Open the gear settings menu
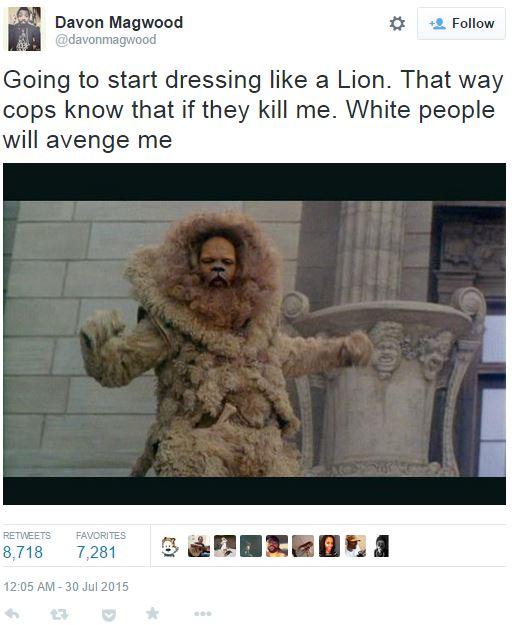This screenshot has height=625, width=520. click(x=397, y=24)
